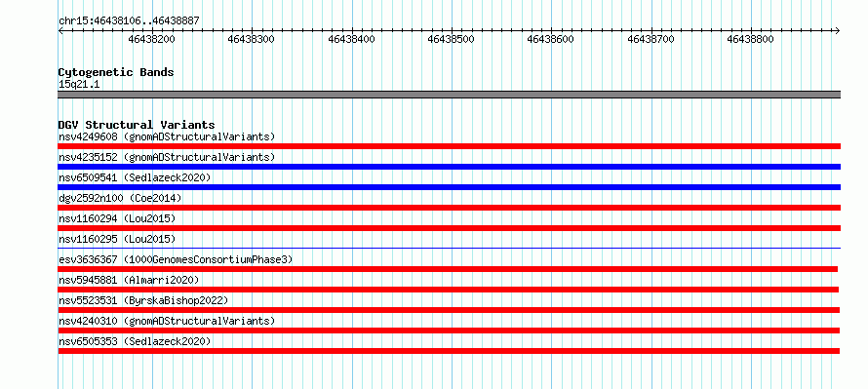Click the nsv5523531 ByrskaBishop2022 variant label
The image size is (868, 389).
click(143, 300)
